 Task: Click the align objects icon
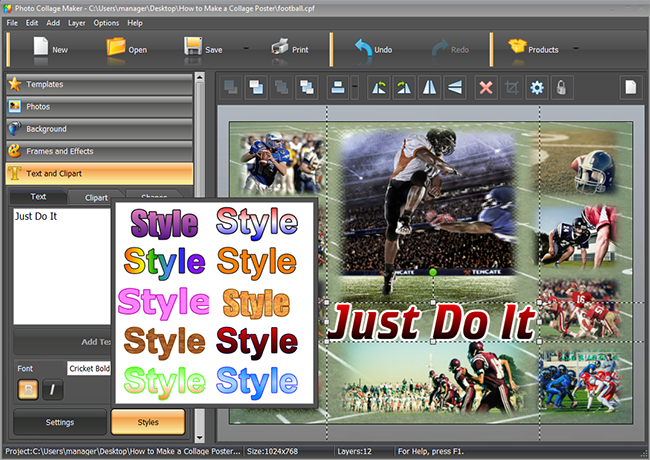coord(337,87)
